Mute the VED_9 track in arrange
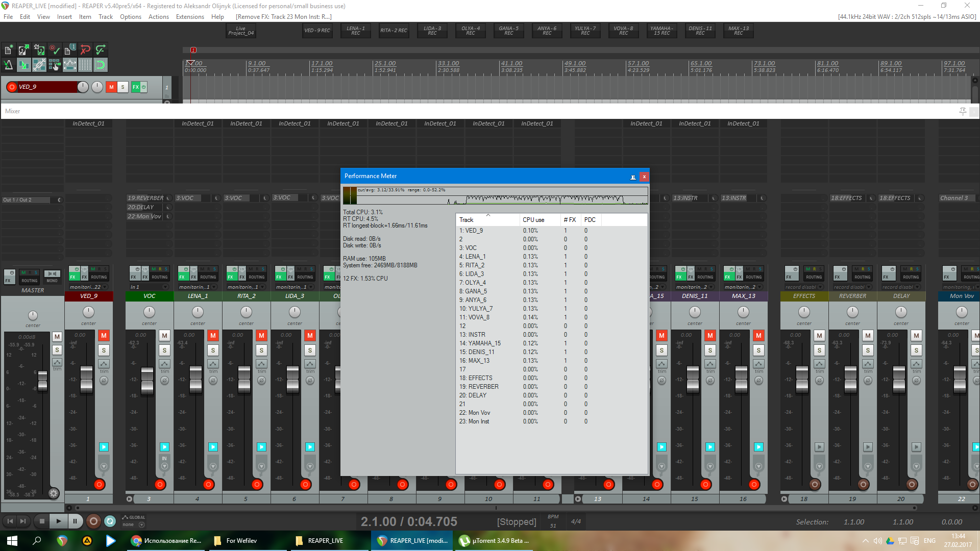Screen dimensions: 980x551 click(x=111, y=87)
